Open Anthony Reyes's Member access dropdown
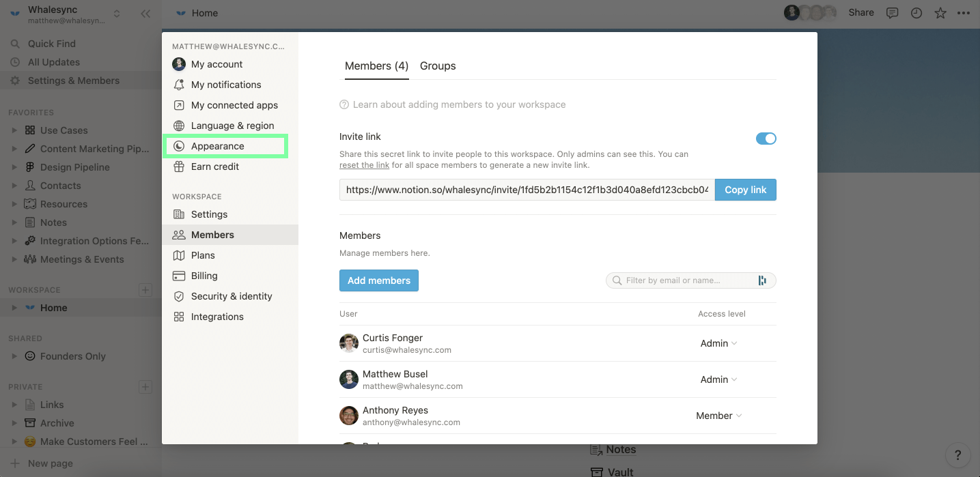 pyautogui.click(x=718, y=415)
